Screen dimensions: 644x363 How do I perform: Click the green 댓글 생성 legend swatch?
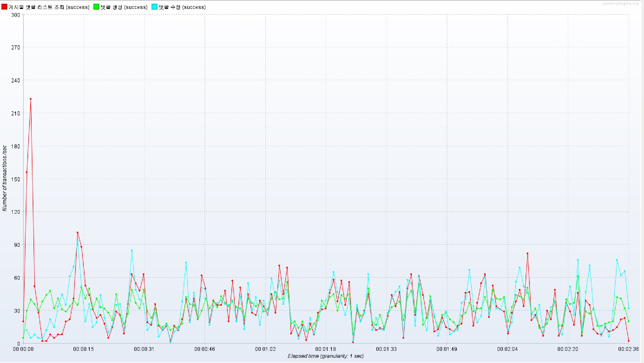click(x=96, y=7)
